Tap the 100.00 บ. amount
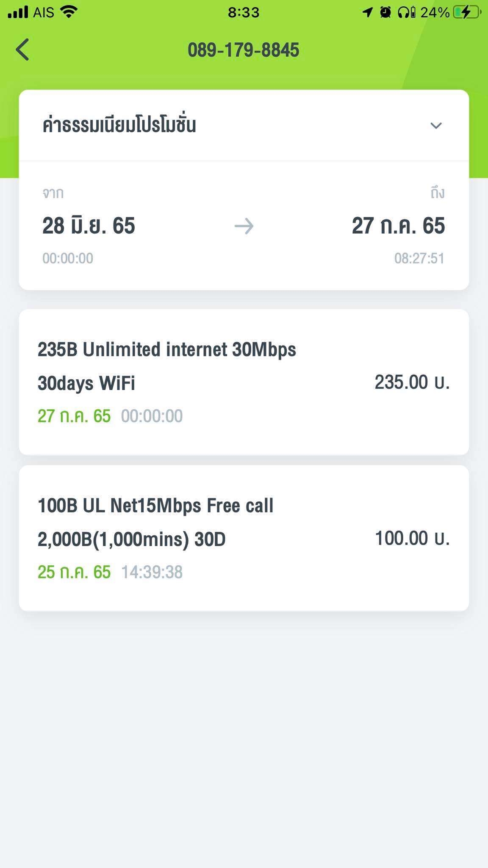The height and width of the screenshot is (868, 488). click(412, 538)
